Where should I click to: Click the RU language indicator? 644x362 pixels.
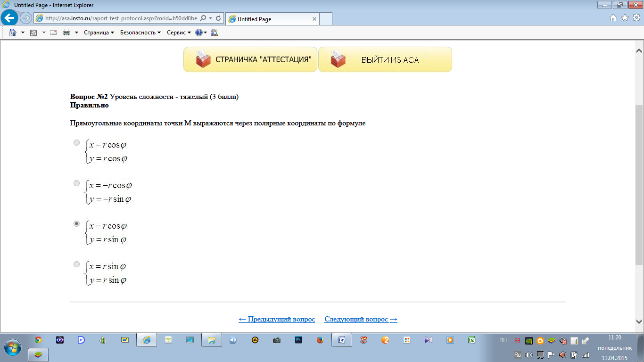pyautogui.click(x=503, y=340)
